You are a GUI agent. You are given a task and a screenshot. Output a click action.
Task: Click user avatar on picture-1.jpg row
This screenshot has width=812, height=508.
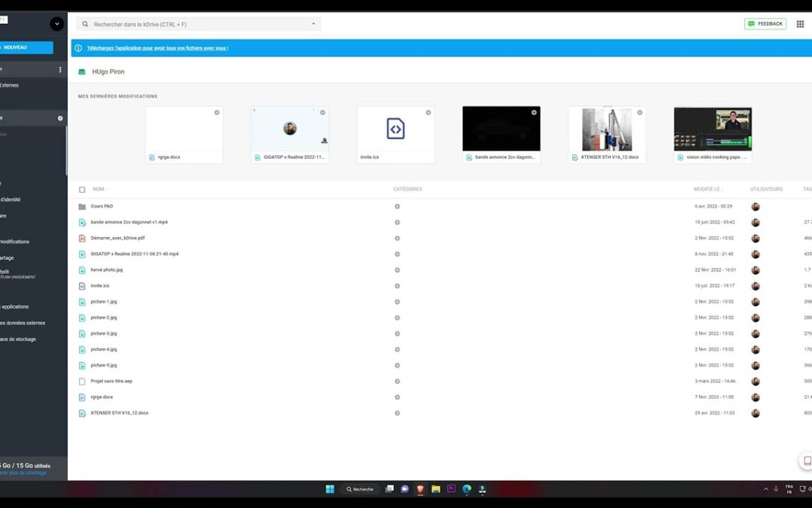point(756,302)
